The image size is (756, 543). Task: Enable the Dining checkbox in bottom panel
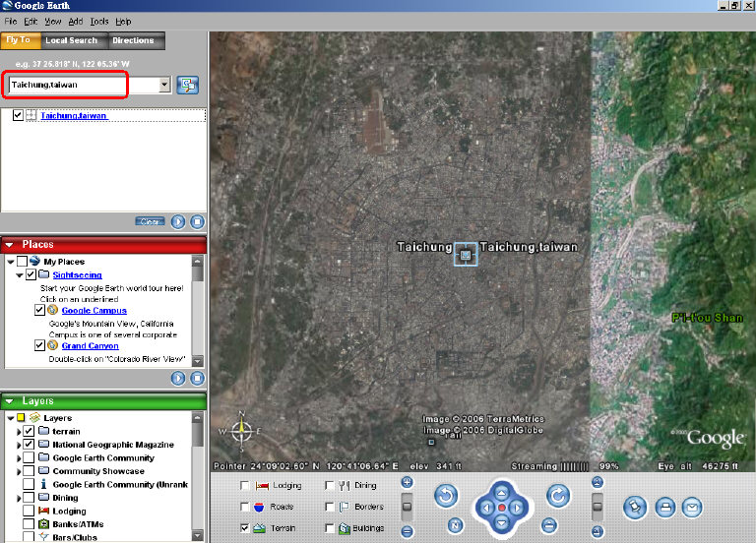point(330,485)
